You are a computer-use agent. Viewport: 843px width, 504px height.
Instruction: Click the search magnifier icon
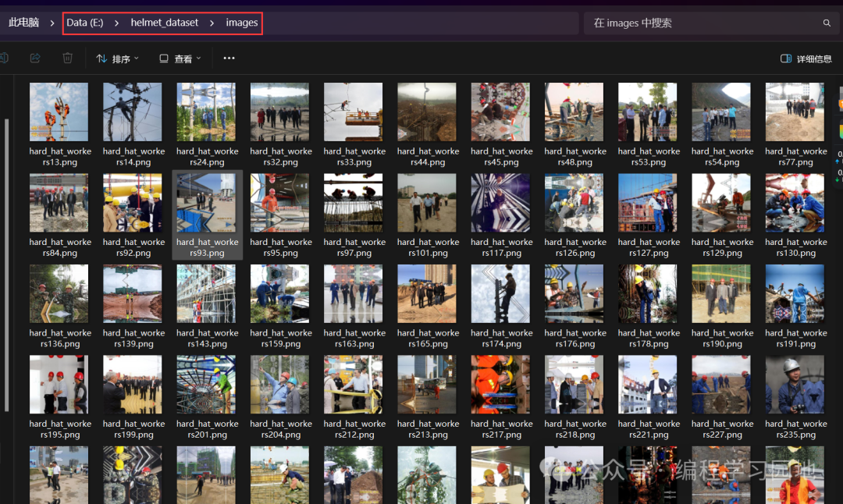click(x=827, y=23)
